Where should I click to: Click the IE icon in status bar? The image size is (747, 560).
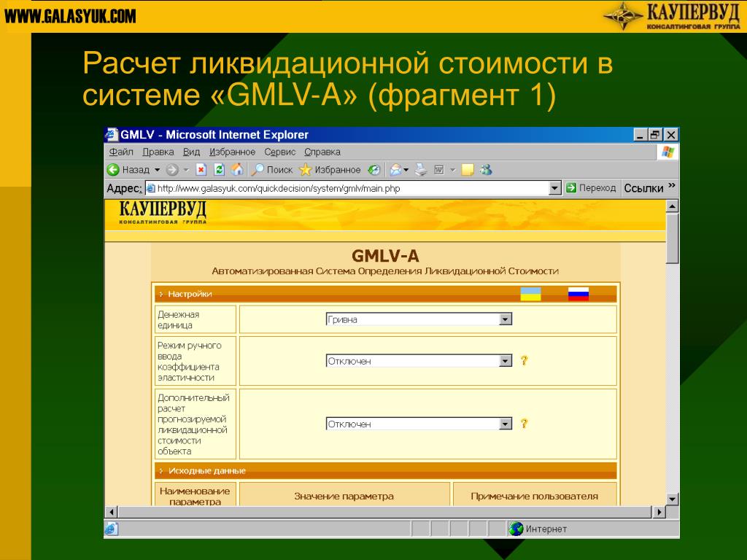[112, 529]
